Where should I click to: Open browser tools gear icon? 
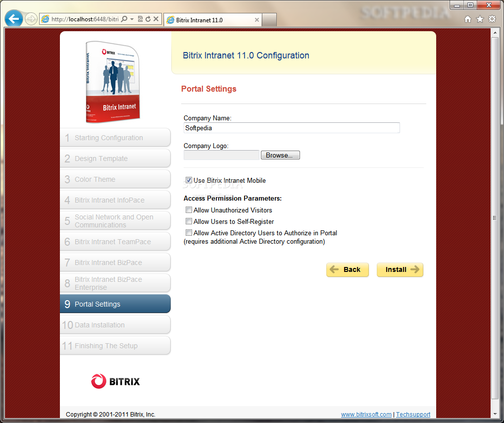pos(492,19)
